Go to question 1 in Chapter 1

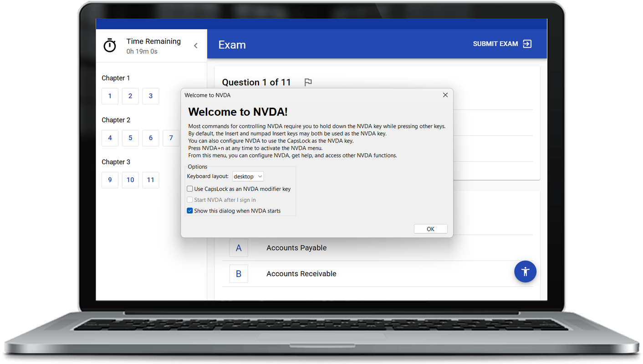(x=110, y=96)
